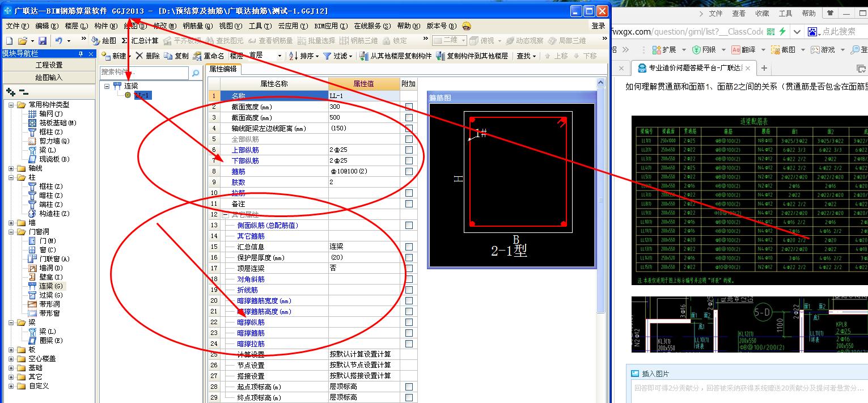Click the lightning speed icon in browser
This screenshot has height=403, width=868.
click(x=783, y=32)
